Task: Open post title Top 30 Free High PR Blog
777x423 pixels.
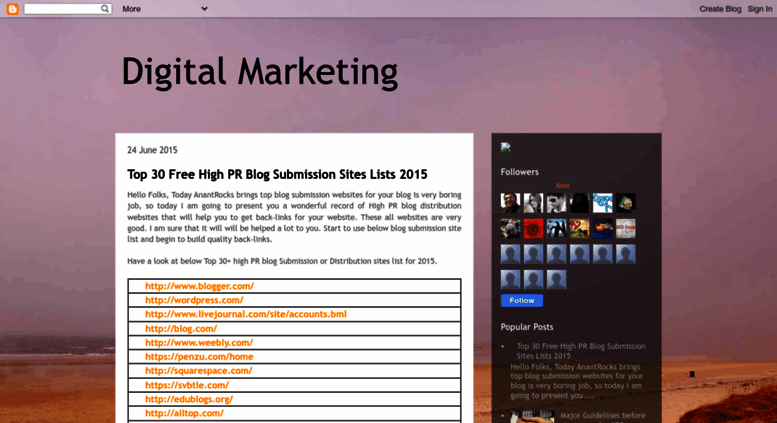Action: 277,174
